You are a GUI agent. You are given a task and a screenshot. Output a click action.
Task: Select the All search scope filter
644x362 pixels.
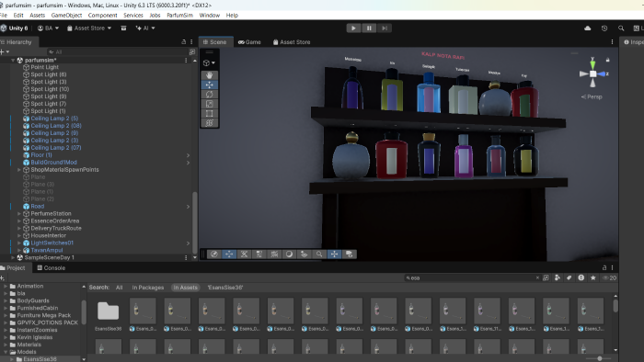pos(119,288)
